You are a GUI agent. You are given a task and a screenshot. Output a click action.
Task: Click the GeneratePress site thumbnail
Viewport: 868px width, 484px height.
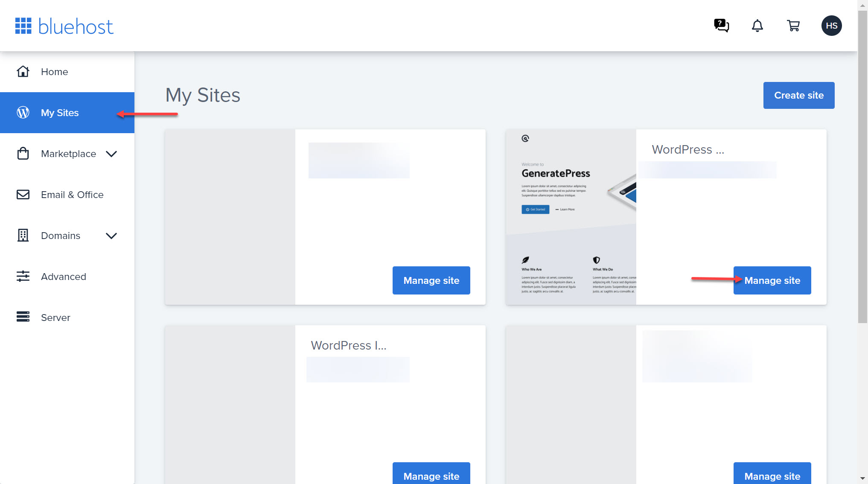571,217
